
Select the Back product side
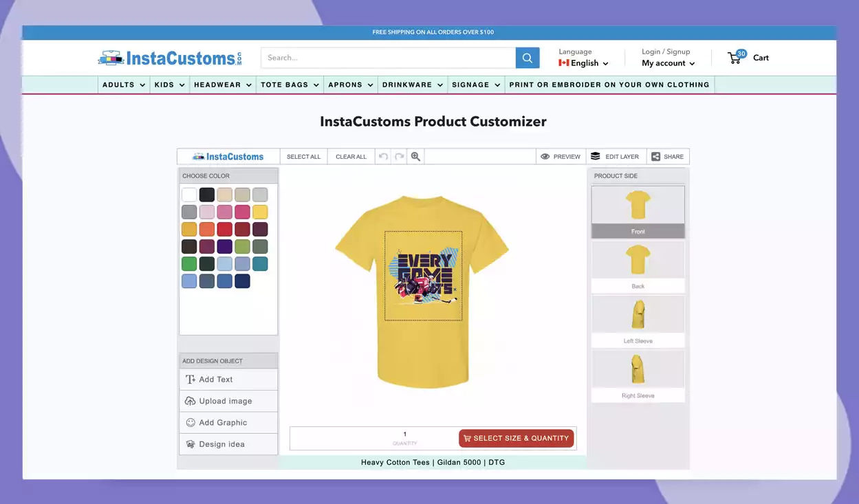[x=638, y=267]
